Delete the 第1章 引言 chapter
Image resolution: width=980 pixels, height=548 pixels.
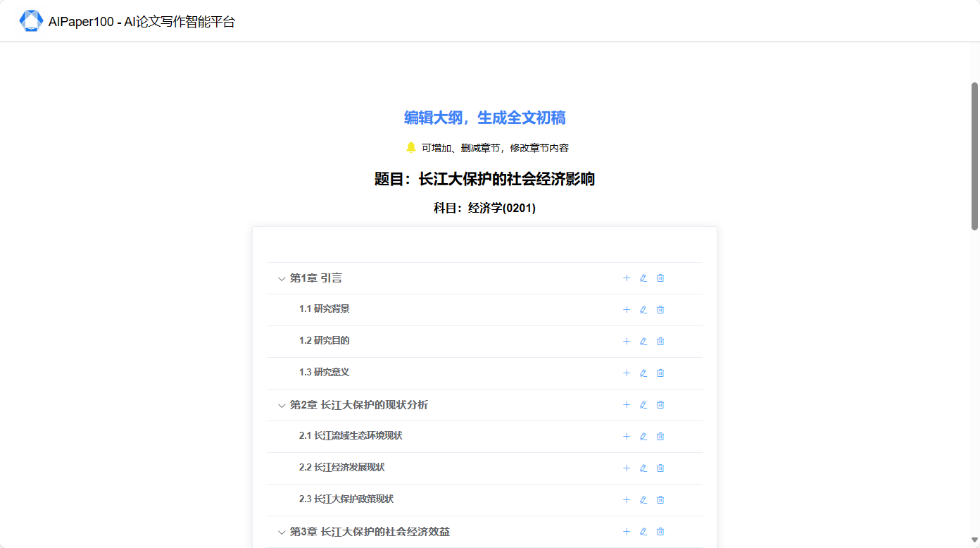tap(660, 278)
